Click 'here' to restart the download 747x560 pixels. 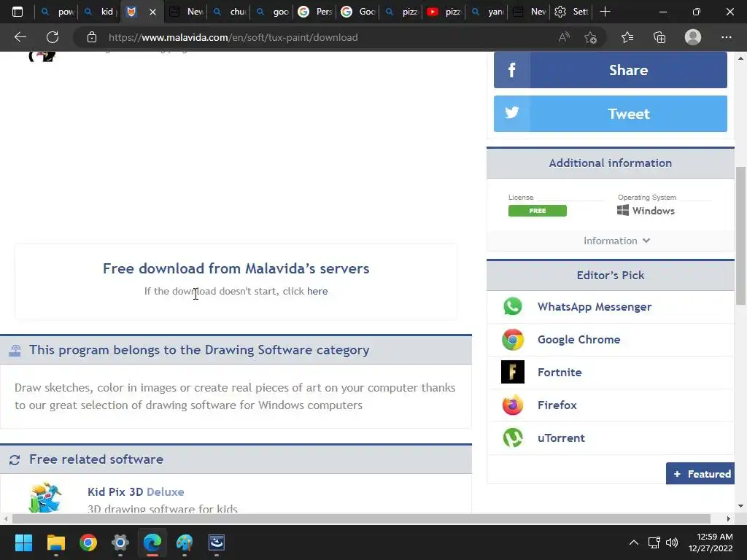(x=317, y=291)
